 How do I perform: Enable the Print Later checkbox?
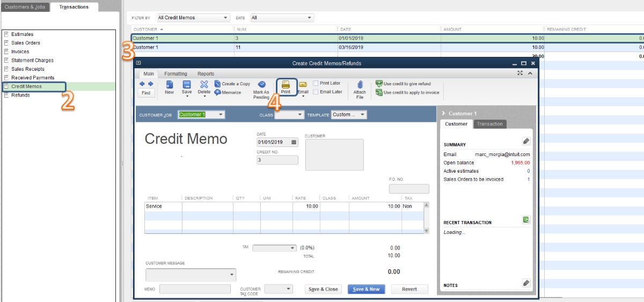(x=316, y=83)
